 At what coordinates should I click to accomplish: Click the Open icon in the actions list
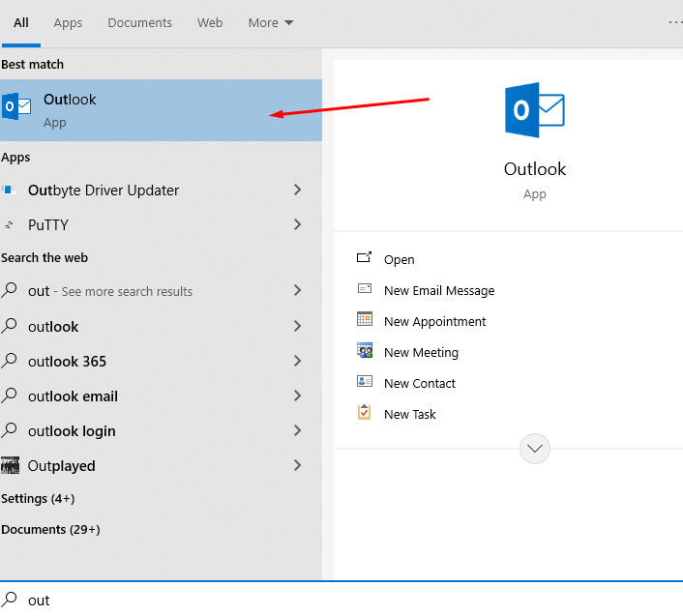[364, 258]
